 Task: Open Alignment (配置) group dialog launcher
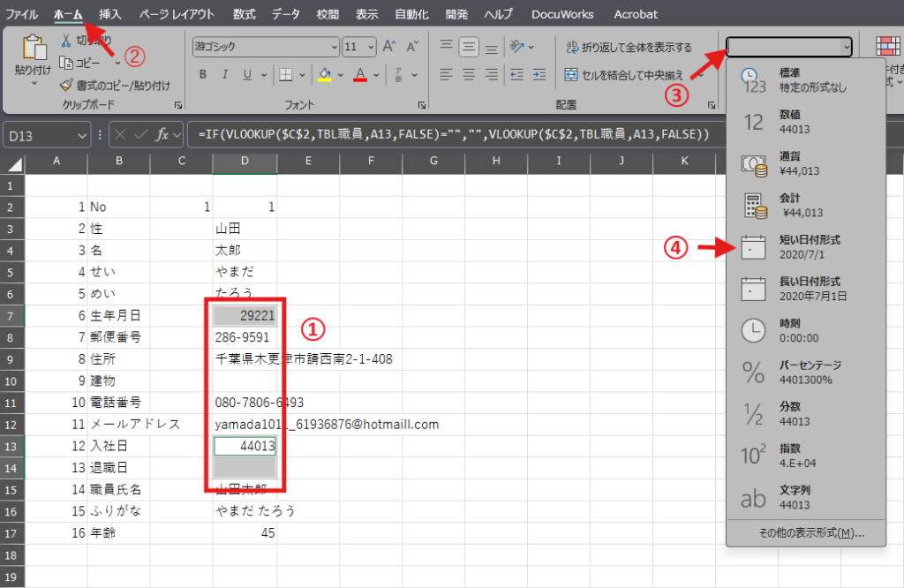tap(712, 105)
